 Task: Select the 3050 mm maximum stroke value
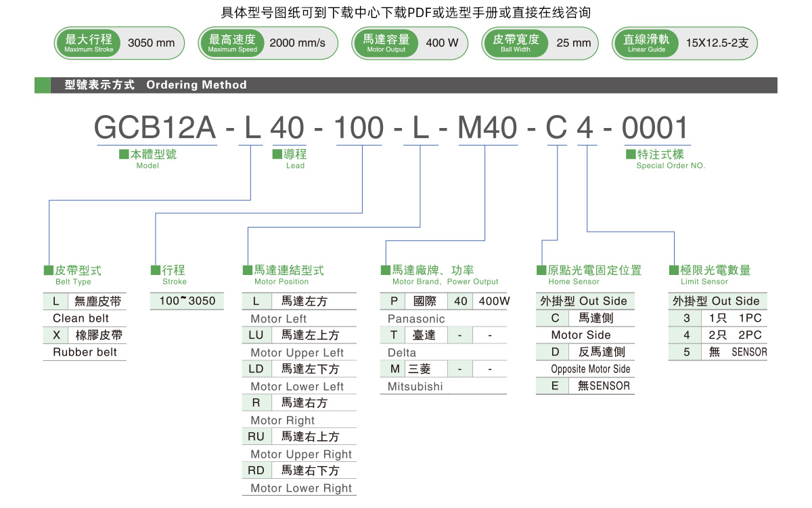[x=151, y=43]
